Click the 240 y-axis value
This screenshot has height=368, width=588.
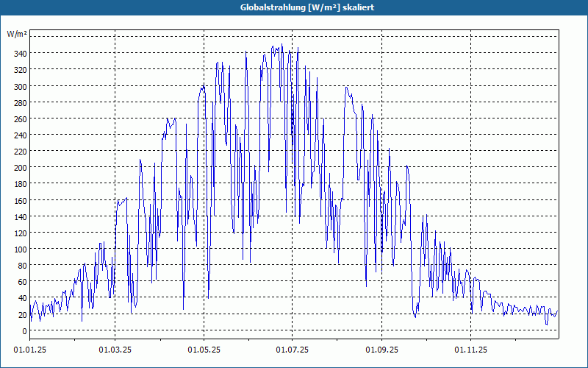click(21, 135)
